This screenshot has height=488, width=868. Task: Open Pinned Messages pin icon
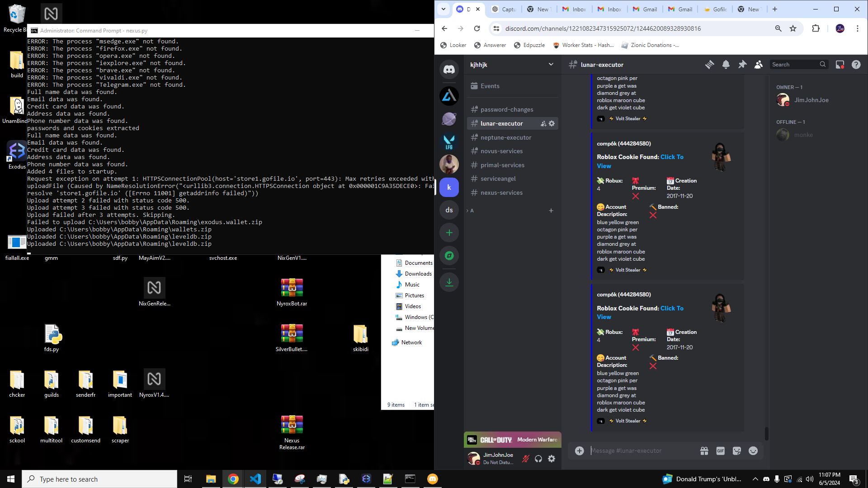coord(742,65)
